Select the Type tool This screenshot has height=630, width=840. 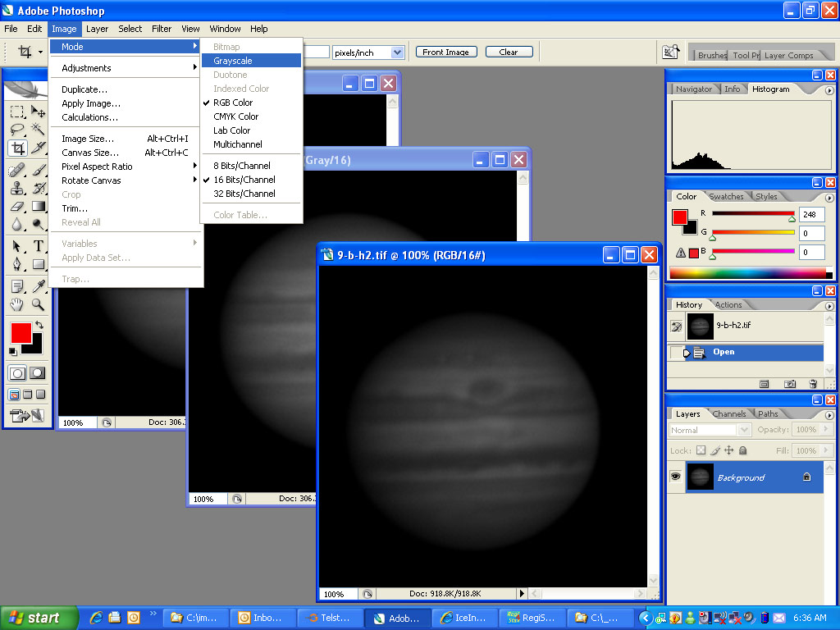pyautogui.click(x=38, y=246)
